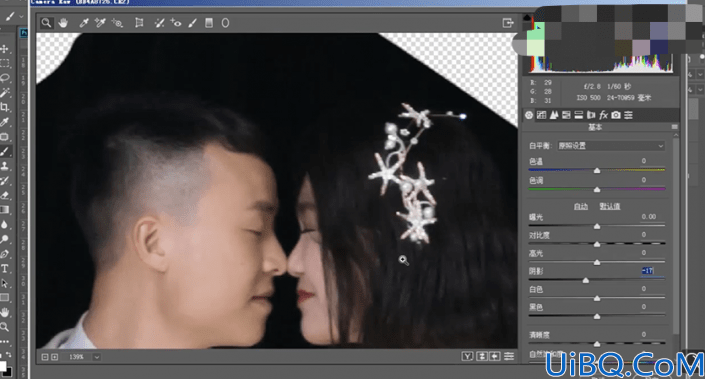Click the zoom in plus button
Viewport: 705px width, 379px height.
[54, 357]
